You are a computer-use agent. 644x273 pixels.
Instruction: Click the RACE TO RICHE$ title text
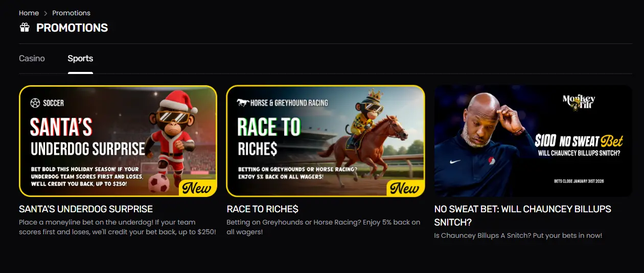click(262, 209)
